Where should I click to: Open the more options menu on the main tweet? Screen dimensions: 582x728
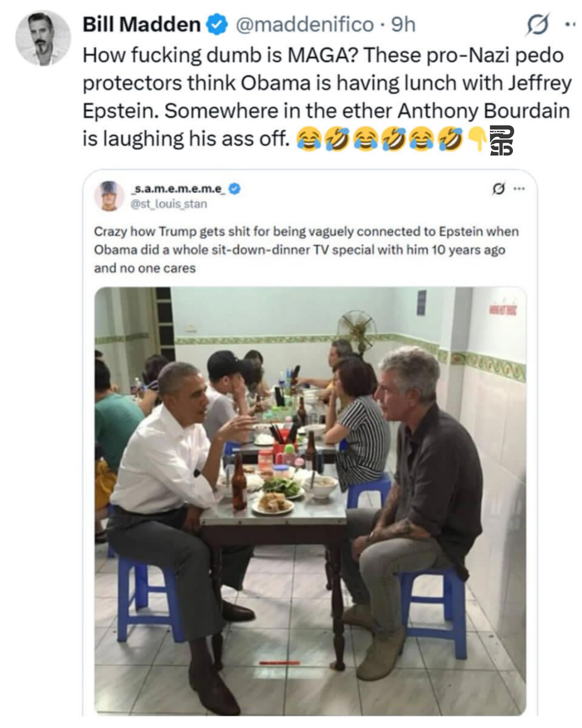571,24
